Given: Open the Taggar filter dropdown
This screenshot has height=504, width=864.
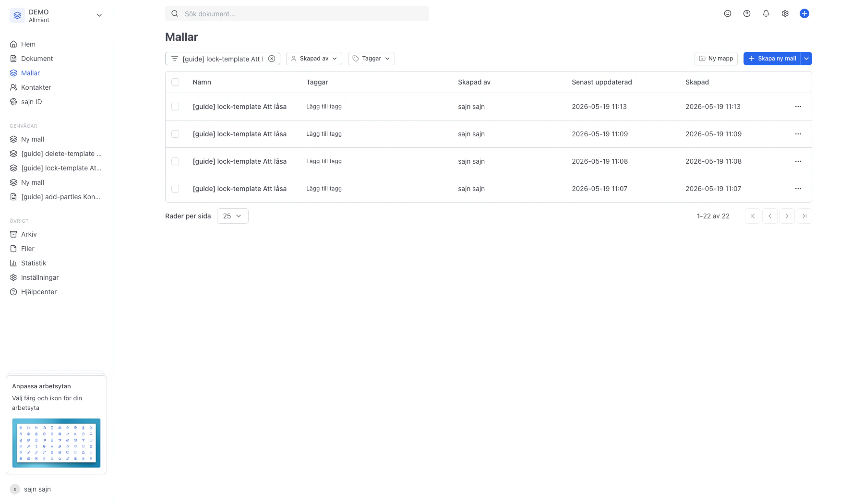Looking at the screenshot, I should [x=372, y=59].
